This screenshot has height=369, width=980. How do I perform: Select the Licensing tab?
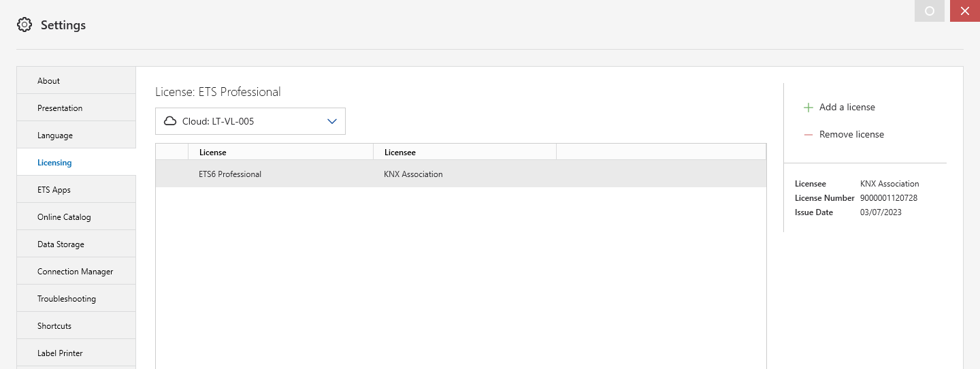pos(76,162)
